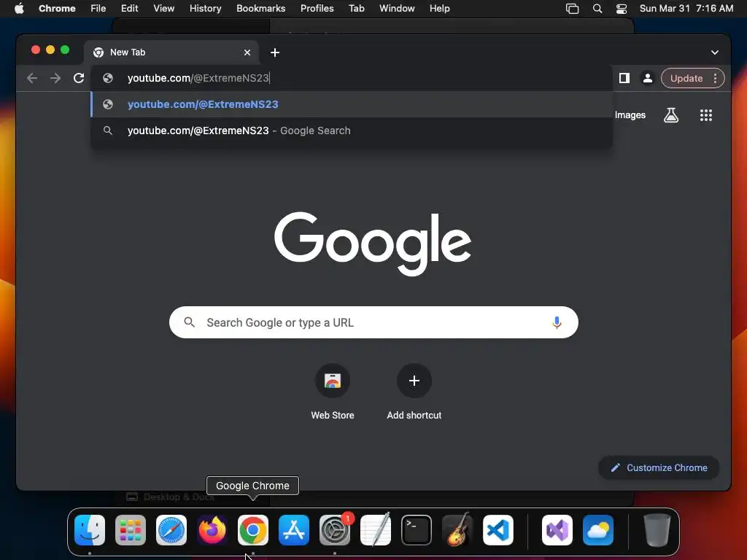This screenshot has width=747, height=560.
Task: Start voice search with microphone icon
Action: tap(557, 322)
